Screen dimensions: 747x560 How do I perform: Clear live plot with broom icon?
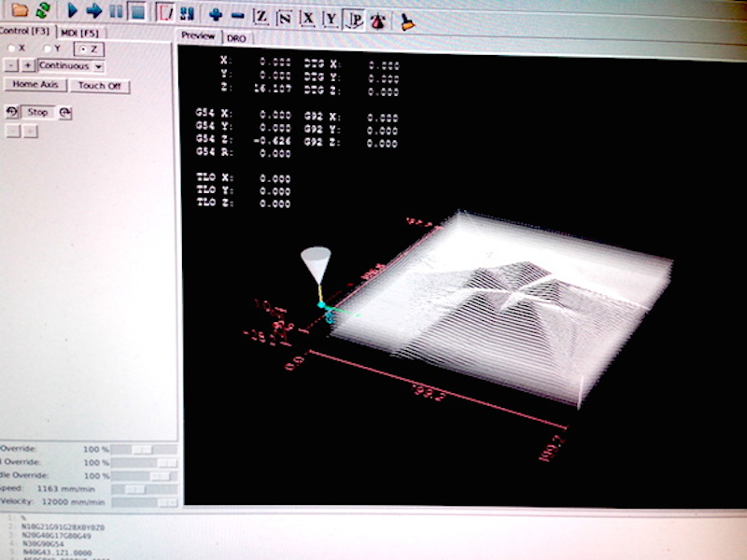[x=406, y=22]
